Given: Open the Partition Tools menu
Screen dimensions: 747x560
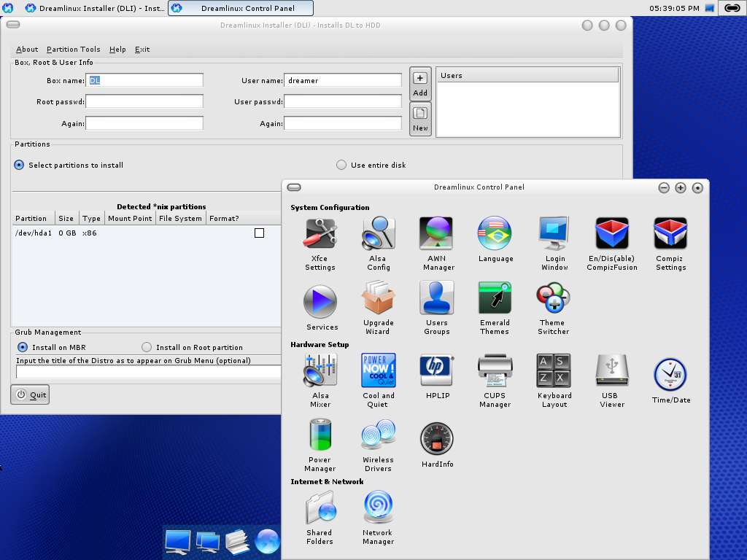Looking at the screenshot, I should pyautogui.click(x=74, y=49).
